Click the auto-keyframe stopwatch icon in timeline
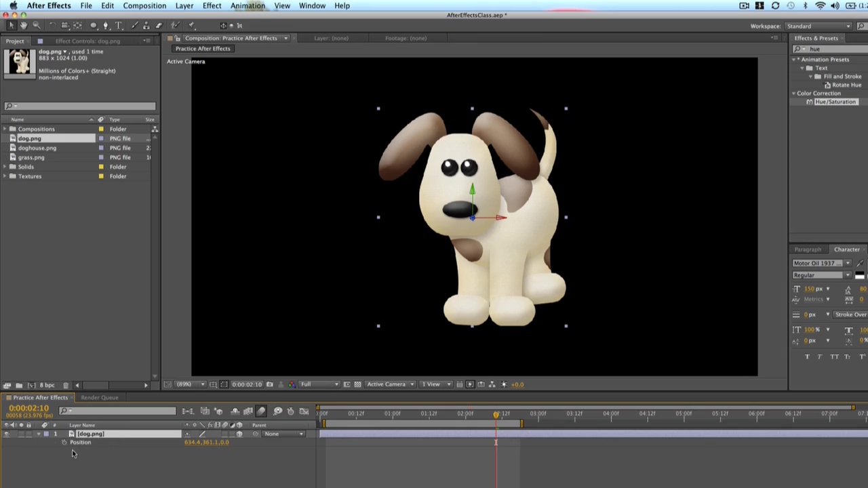The width and height of the screenshot is (868, 488). click(x=291, y=411)
